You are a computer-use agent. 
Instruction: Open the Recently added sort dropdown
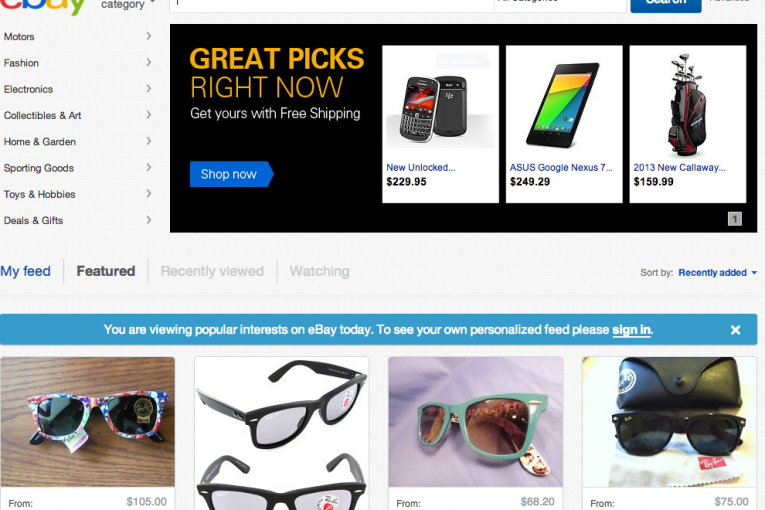pos(717,273)
